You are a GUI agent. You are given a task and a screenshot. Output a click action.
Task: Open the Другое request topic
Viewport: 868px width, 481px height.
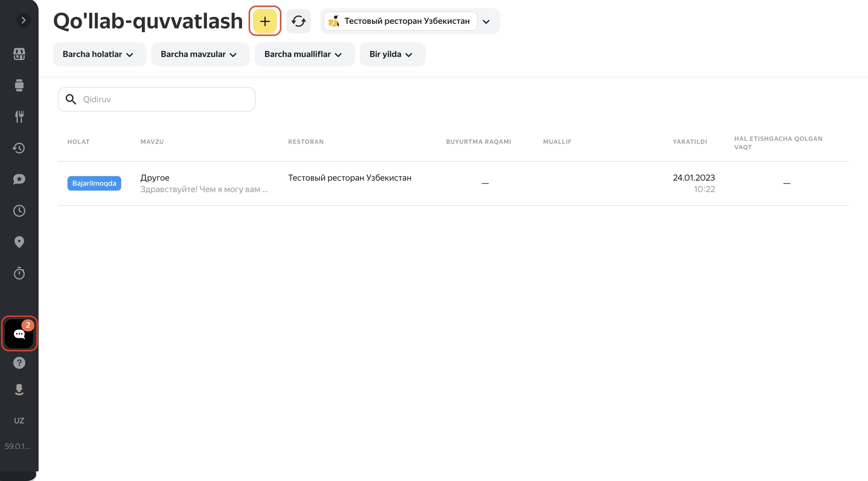click(x=155, y=178)
